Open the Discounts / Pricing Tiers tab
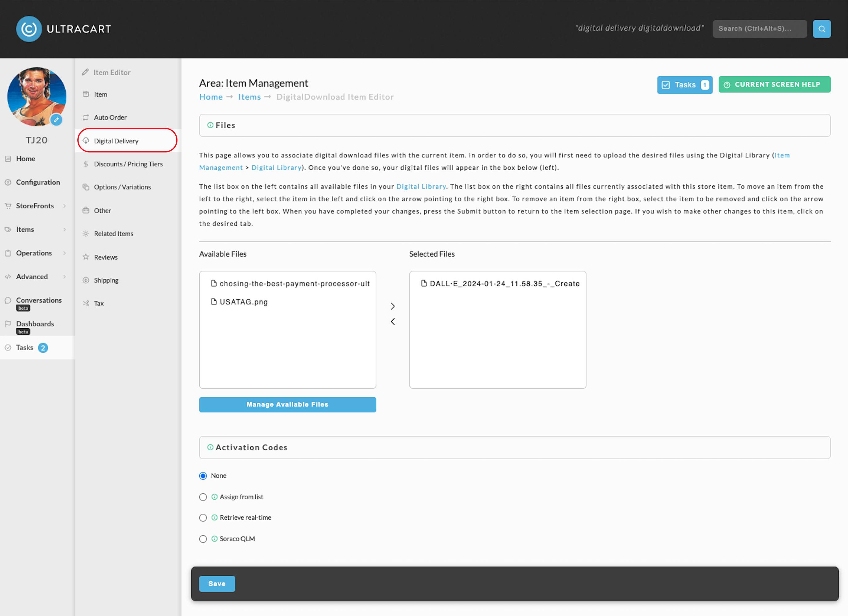848x616 pixels. (x=128, y=164)
